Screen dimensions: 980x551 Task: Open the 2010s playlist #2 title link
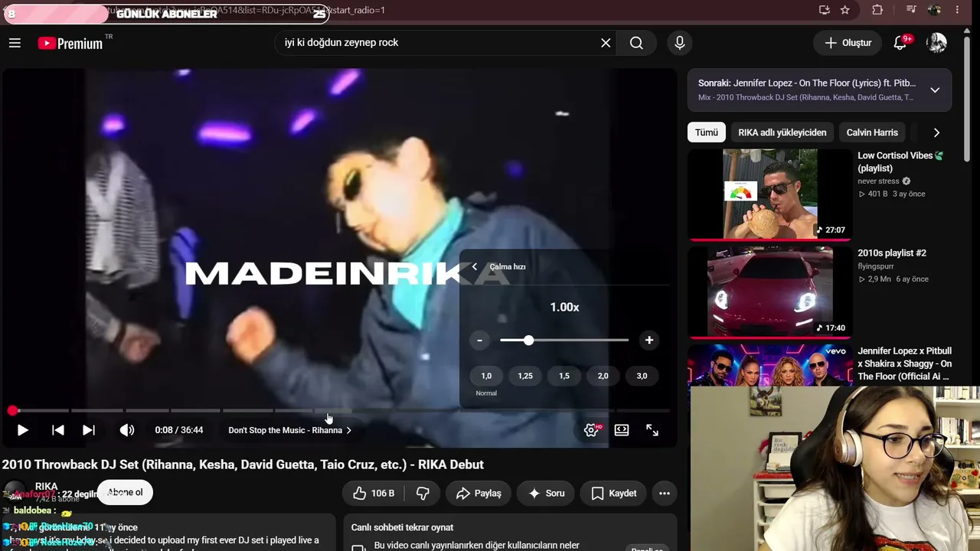click(x=892, y=253)
